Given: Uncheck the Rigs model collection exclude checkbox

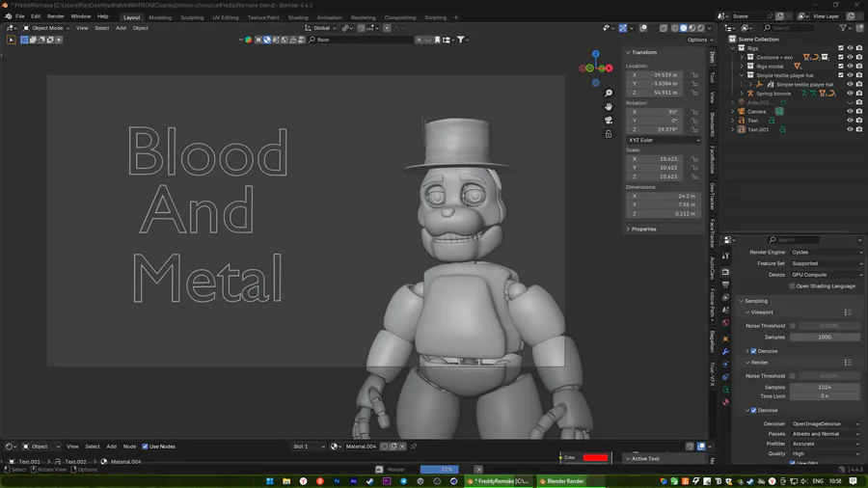Looking at the screenshot, I should point(841,67).
